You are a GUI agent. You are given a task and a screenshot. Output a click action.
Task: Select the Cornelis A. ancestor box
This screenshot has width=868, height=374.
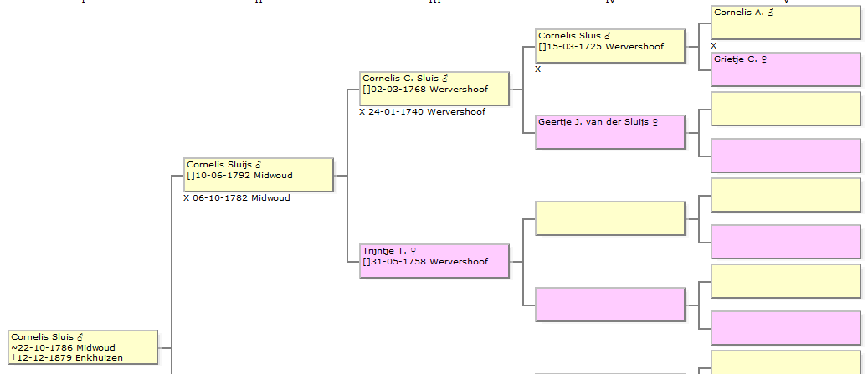(x=785, y=23)
